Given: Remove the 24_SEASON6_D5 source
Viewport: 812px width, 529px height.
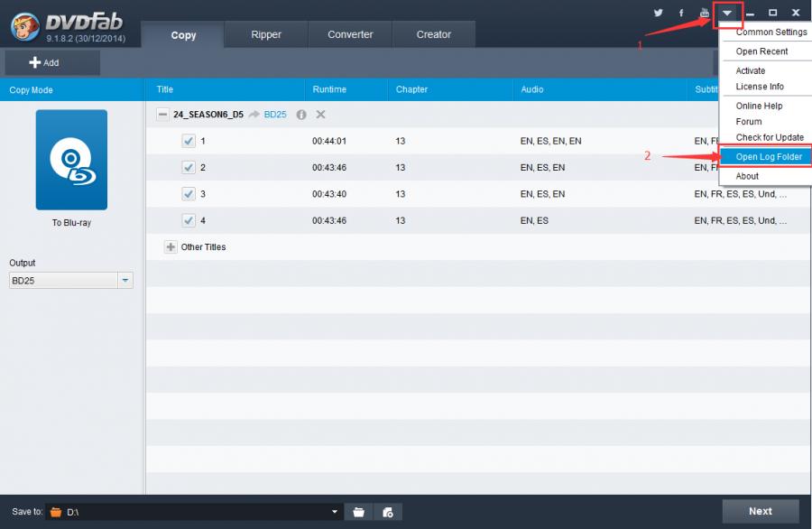Looking at the screenshot, I should tap(320, 115).
